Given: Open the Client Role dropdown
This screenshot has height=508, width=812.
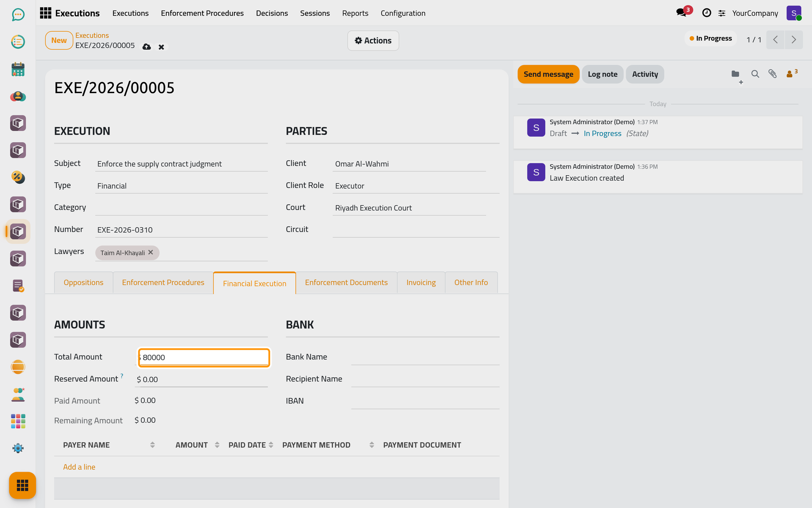Looking at the screenshot, I should coord(416,186).
